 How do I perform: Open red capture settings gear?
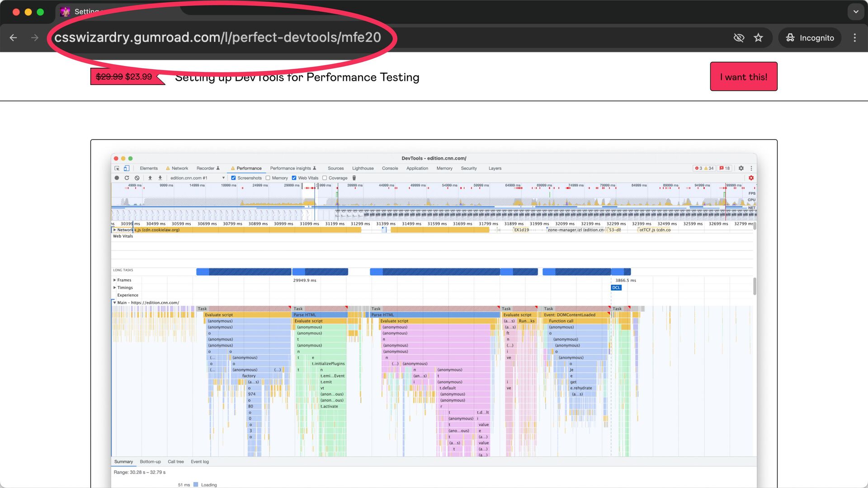751,178
